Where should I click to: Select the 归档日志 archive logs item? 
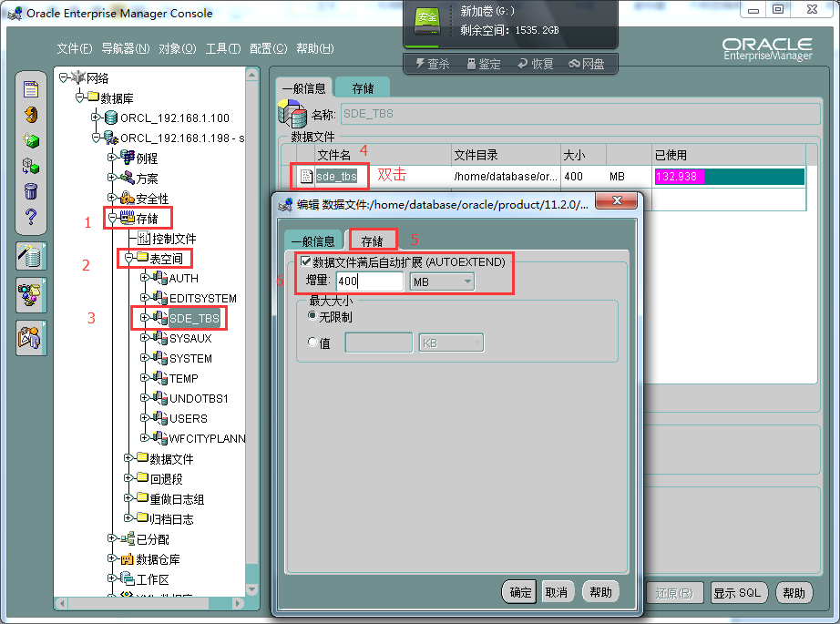(x=171, y=518)
